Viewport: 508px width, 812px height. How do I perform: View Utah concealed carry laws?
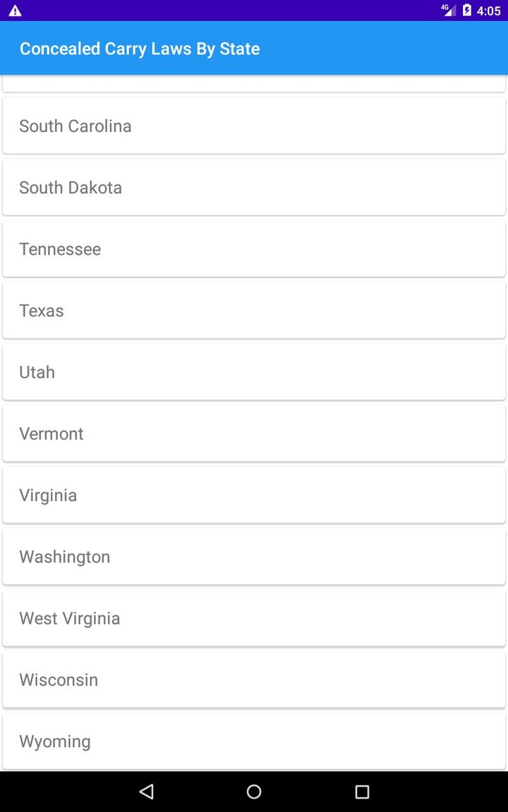coord(254,372)
